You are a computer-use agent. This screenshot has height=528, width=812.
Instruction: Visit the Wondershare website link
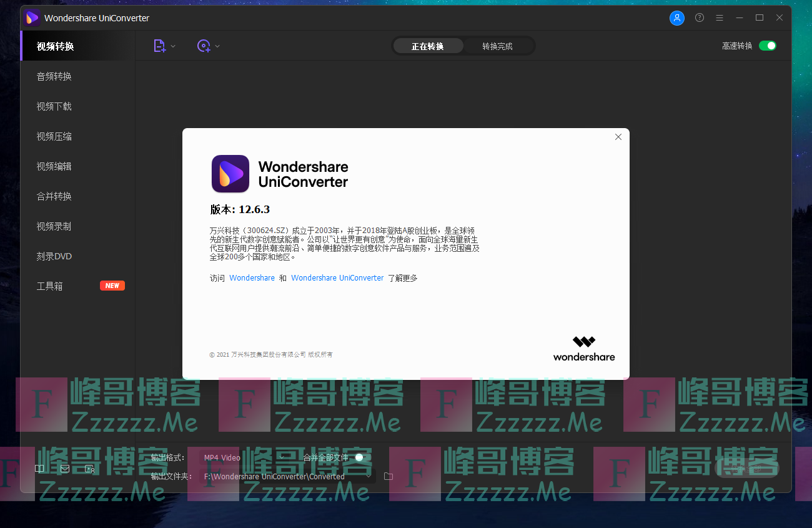pos(252,278)
